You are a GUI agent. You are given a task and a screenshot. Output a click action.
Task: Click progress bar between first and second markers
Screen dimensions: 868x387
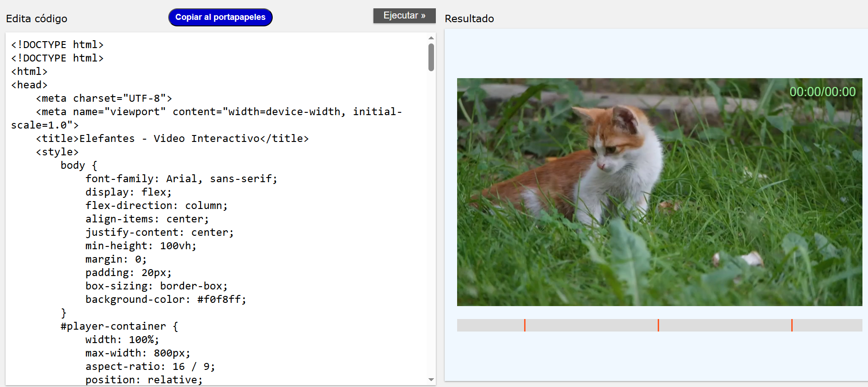click(592, 325)
